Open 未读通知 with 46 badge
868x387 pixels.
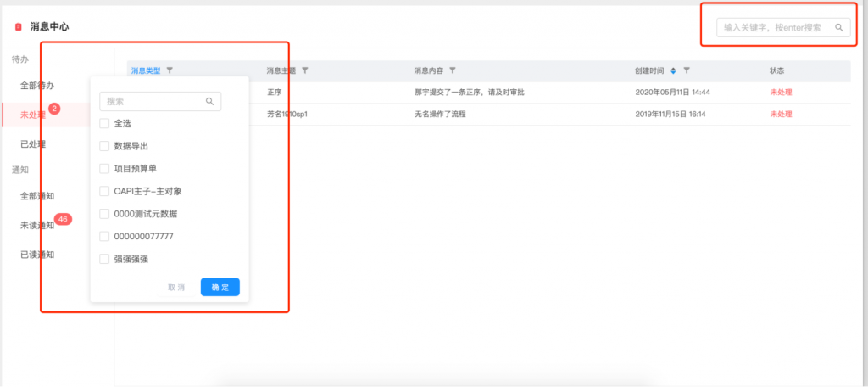click(x=37, y=226)
